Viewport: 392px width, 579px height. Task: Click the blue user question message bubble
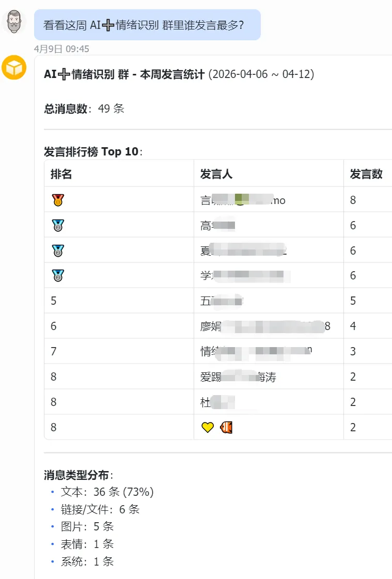(x=147, y=25)
